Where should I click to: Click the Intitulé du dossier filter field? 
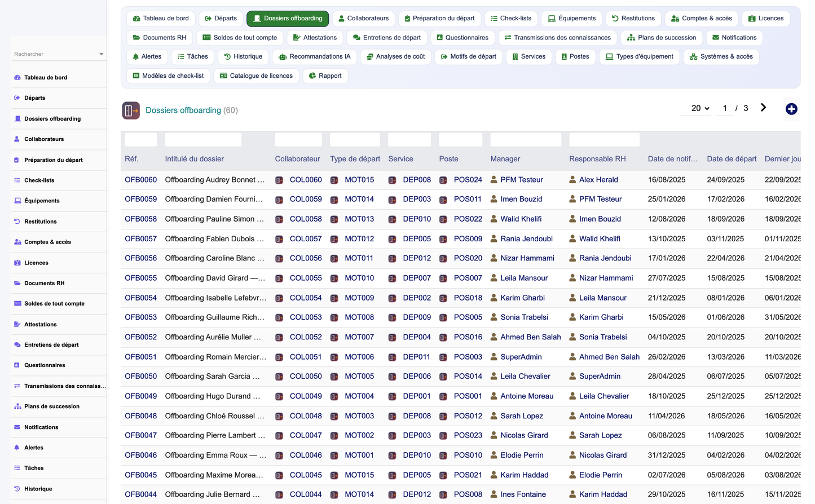click(x=203, y=140)
